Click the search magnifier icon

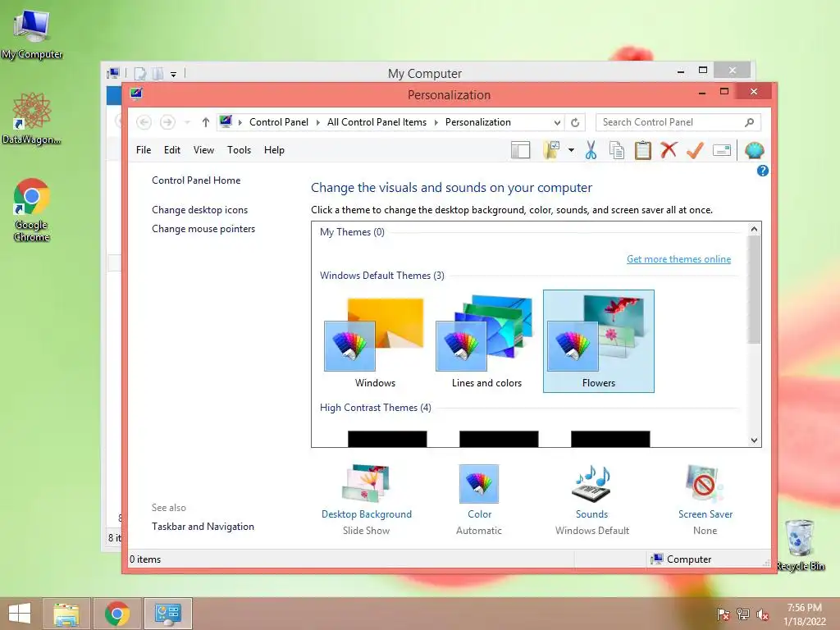750,123
